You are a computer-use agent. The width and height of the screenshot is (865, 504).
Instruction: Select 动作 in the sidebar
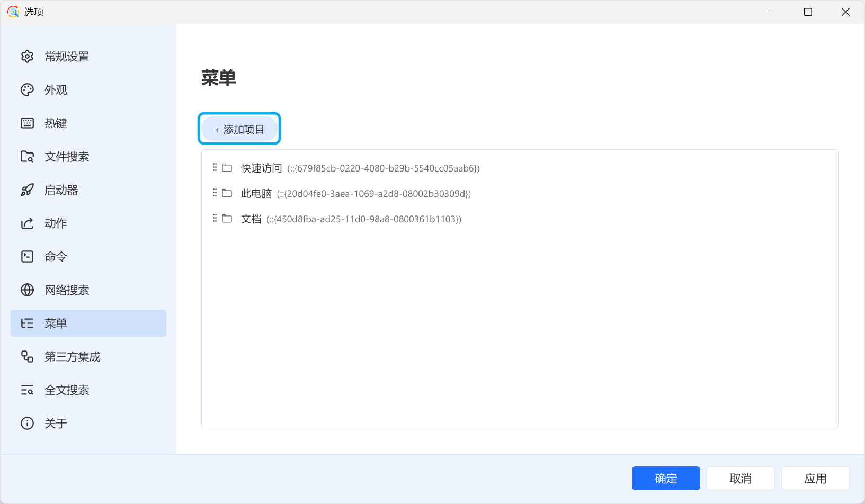88,223
